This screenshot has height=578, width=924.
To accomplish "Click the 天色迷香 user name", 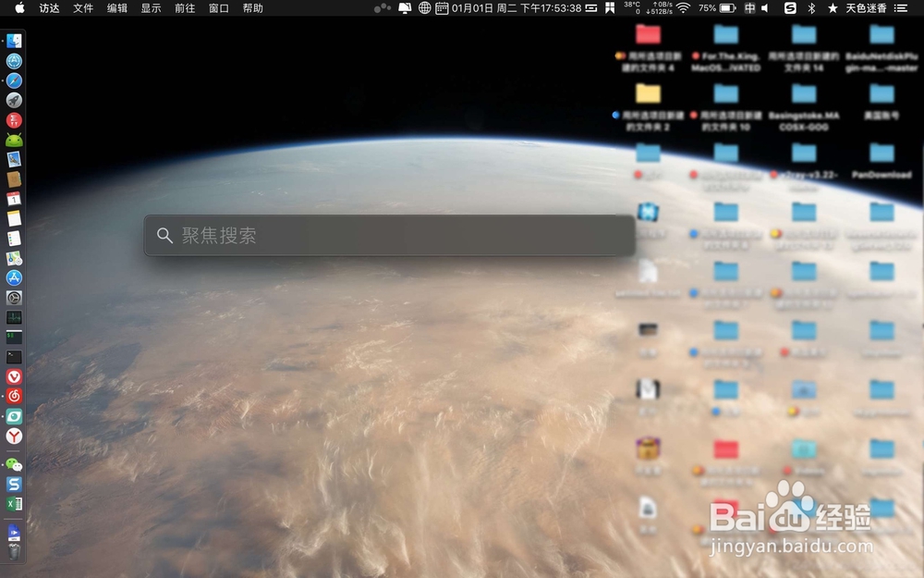I will (866, 7).
